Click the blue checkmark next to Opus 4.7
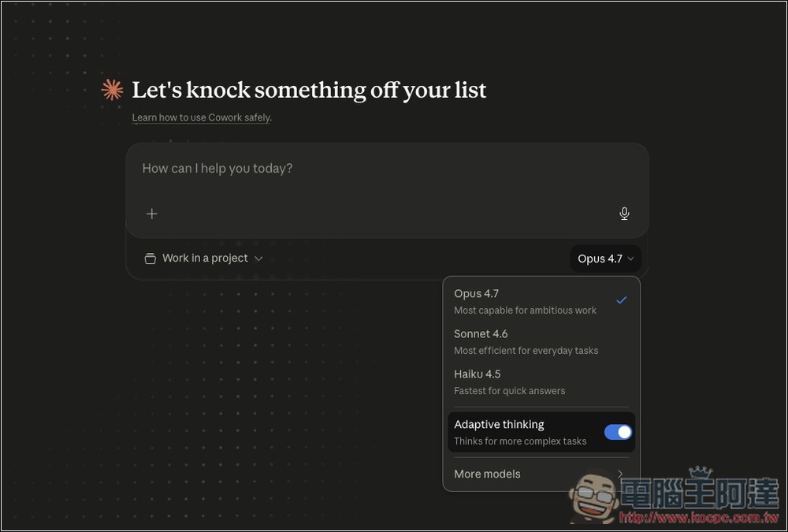The height and width of the screenshot is (532, 788). click(x=621, y=300)
